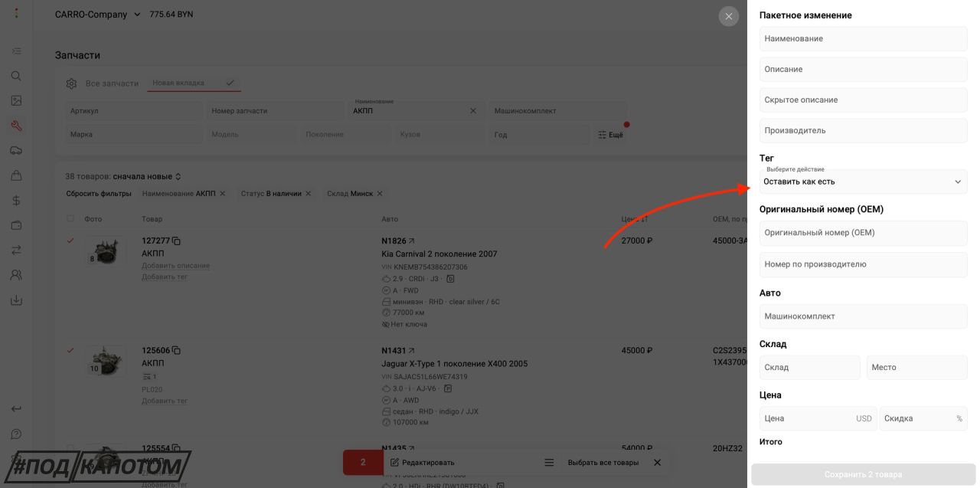The image size is (980, 488).
Task: Click the shopping bag sidebar icon
Action: (16, 176)
